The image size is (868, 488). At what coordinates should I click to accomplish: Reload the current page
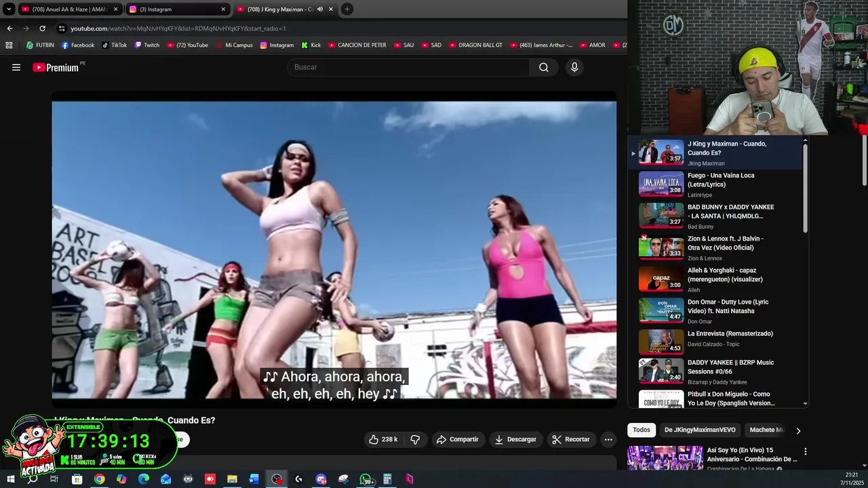(42, 28)
